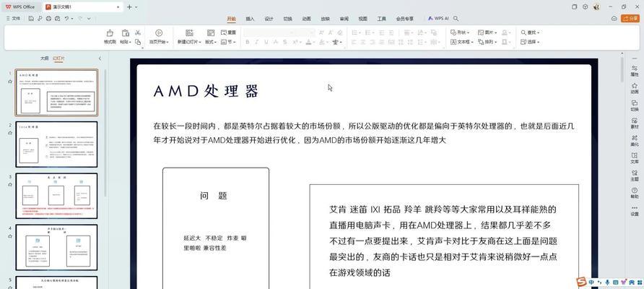Screen dimensions: 644x289
Task: Switch to the Tools (工具) ribbon tab
Action: (x=381, y=19)
